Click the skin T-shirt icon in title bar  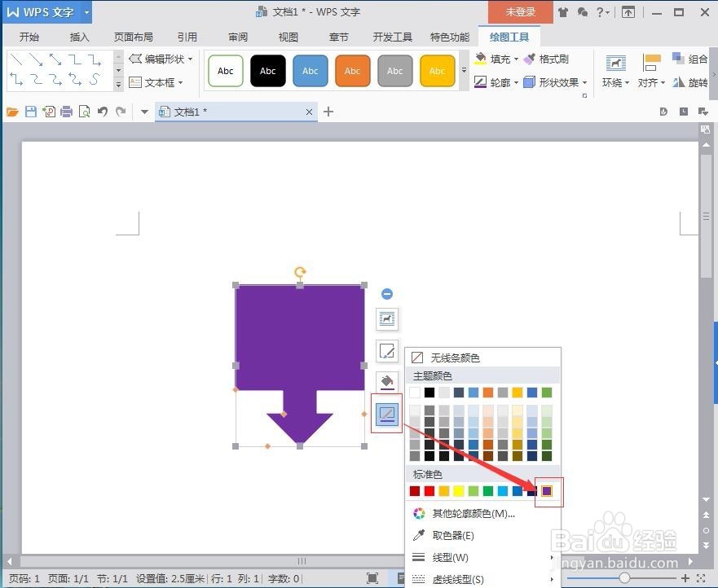(x=563, y=12)
